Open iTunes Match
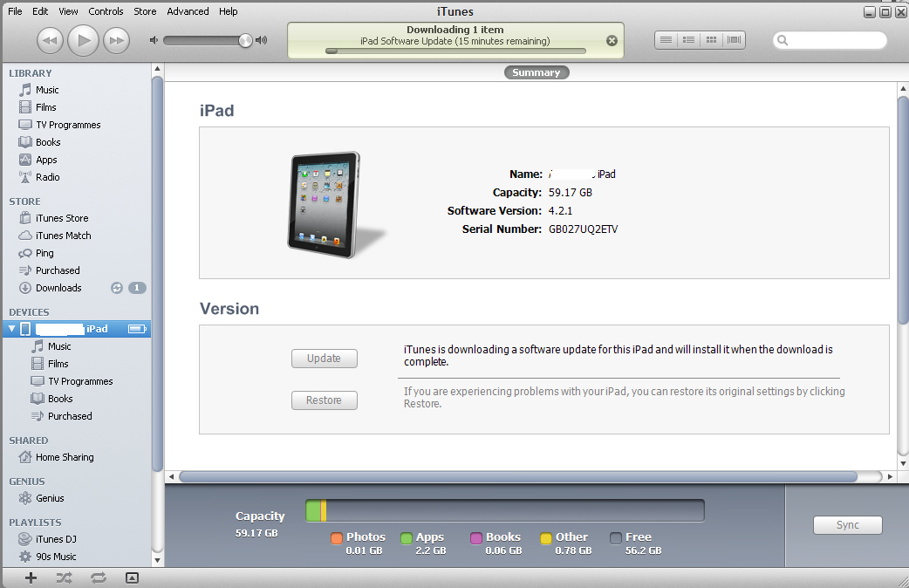 (x=63, y=236)
